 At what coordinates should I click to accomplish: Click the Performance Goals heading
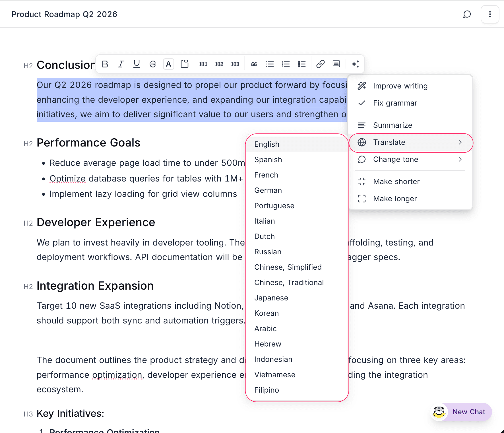click(88, 143)
